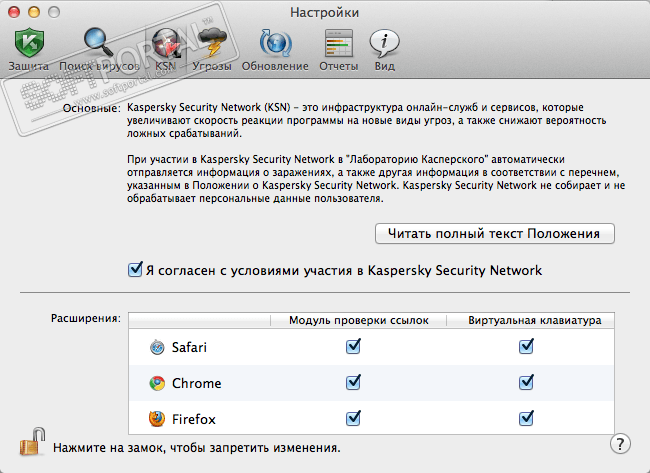Click the padlock to prevent changes
Viewport: 650px width, 473px height.
(33, 440)
